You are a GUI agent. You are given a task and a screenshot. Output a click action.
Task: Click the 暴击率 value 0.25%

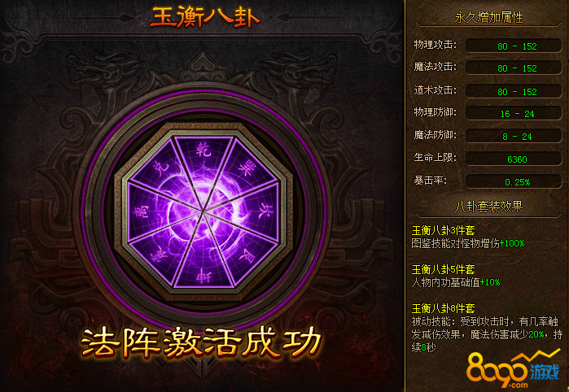[x=514, y=181]
